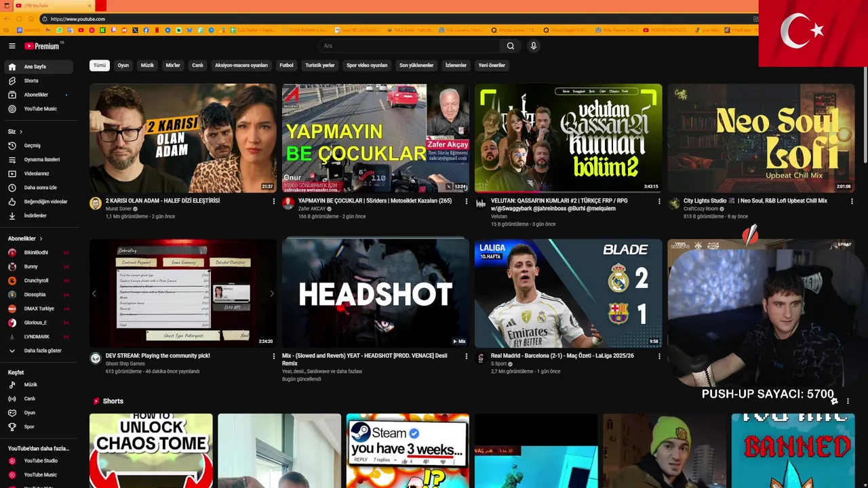This screenshot has height=488, width=868.
Task: Select Aksiyon-macera oyunları chip
Action: point(241,66)
